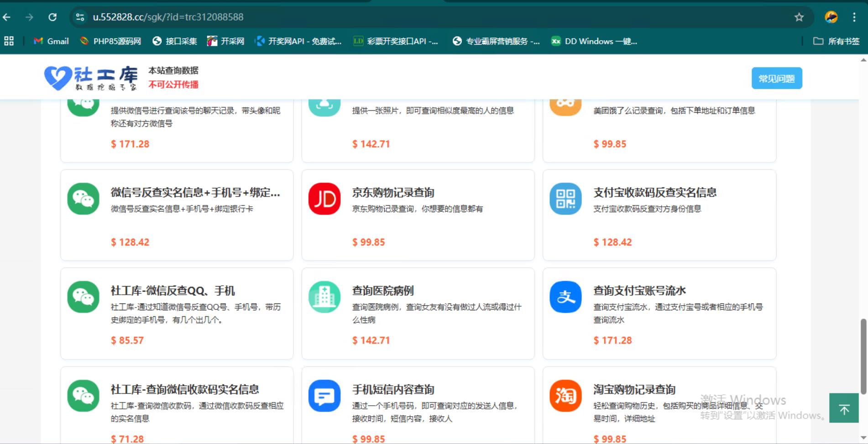Open the apps grid in bookmarks bar
868x444 pixels.
click(9, 41)
